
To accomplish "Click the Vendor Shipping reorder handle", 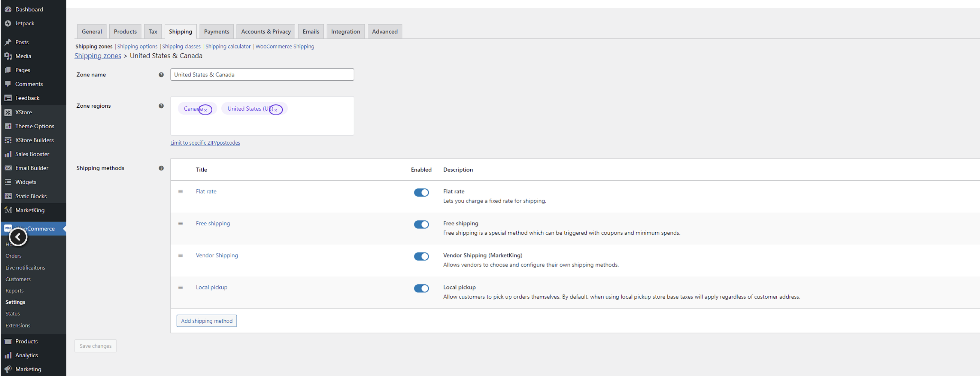I will [x=181, y=255].
